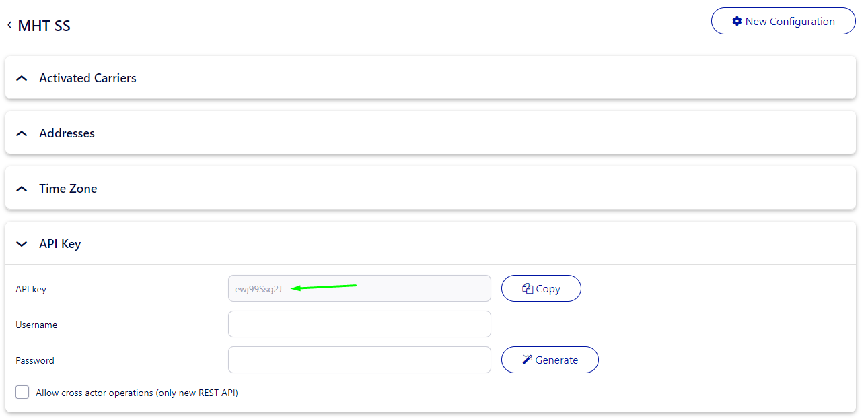Viewport: 868px width, 419px height.
Task: Expand the Addresses section chevron
Action: tap(22, 133)
